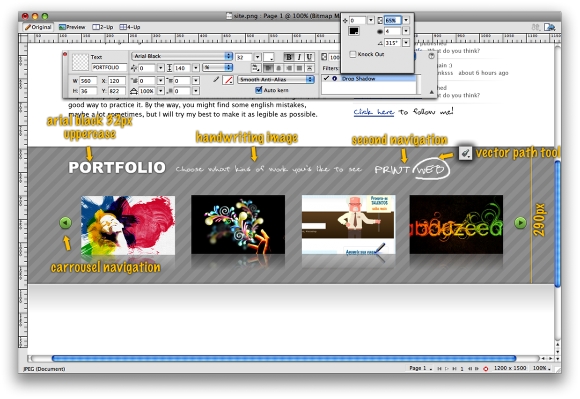Viewport: 580px width, 399px height.
Task: Select justified text alignment
Action: [299, 68]
